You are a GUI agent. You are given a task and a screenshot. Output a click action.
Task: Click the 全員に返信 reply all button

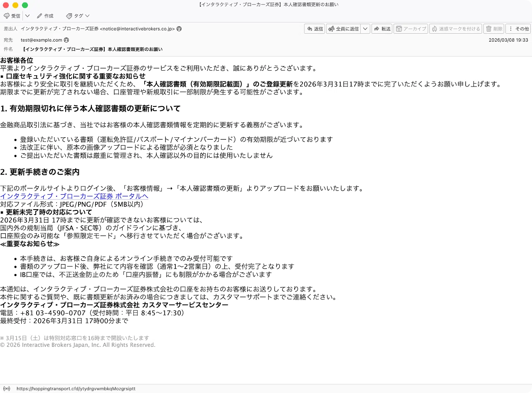tap(343, 29)
